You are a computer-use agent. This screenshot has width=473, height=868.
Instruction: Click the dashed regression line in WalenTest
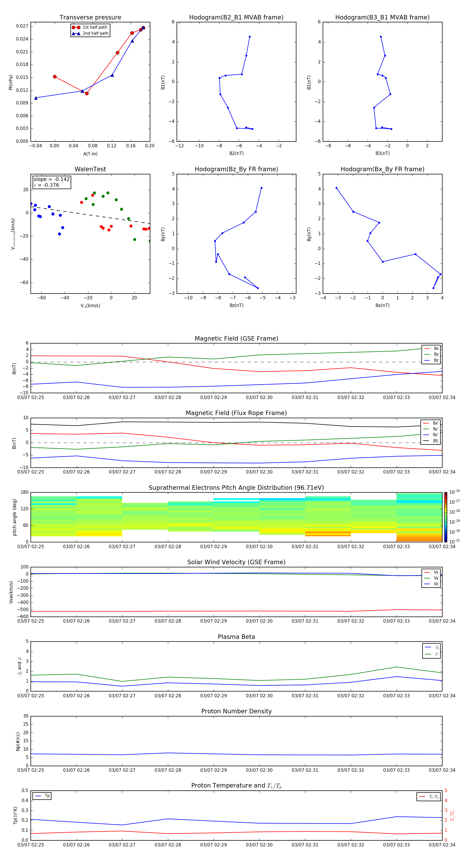point(90,215)
